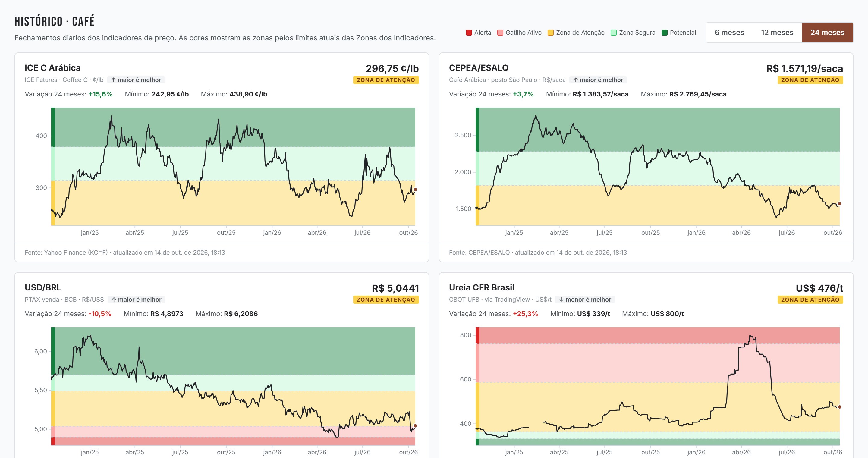This screenshot has height=458, width=868.
Task: Click the Fonte: CEPEA/ESALQ source line
Action: click(x=538, y=252)
